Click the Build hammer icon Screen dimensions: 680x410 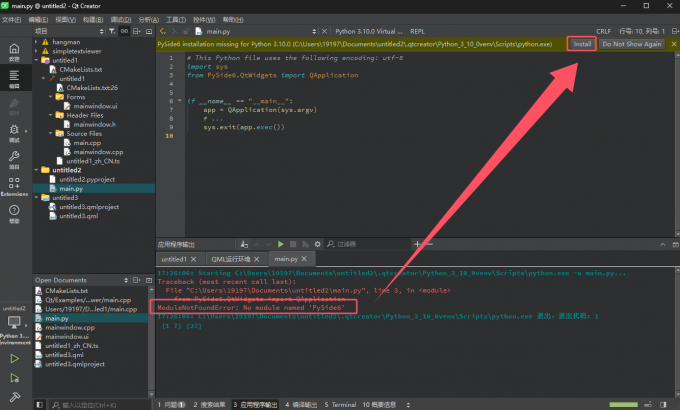point(14,397)
